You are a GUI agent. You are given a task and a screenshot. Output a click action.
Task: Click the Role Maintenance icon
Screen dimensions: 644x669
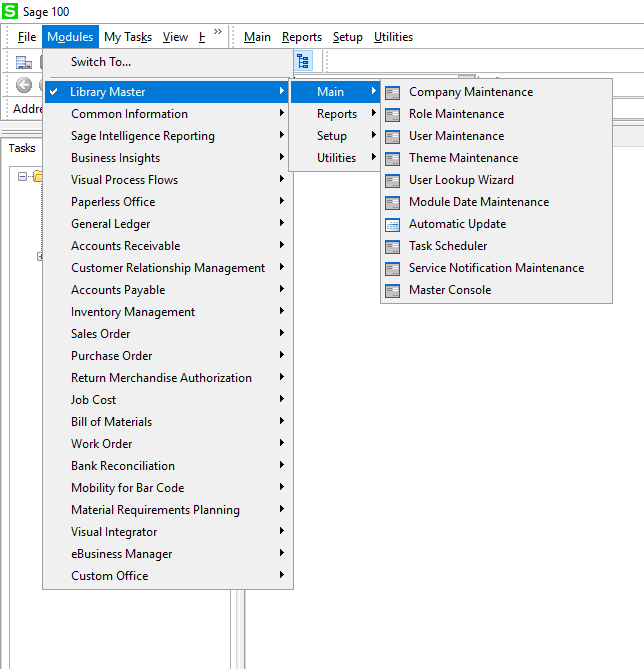pyautogui.click(x=392, y=115)
